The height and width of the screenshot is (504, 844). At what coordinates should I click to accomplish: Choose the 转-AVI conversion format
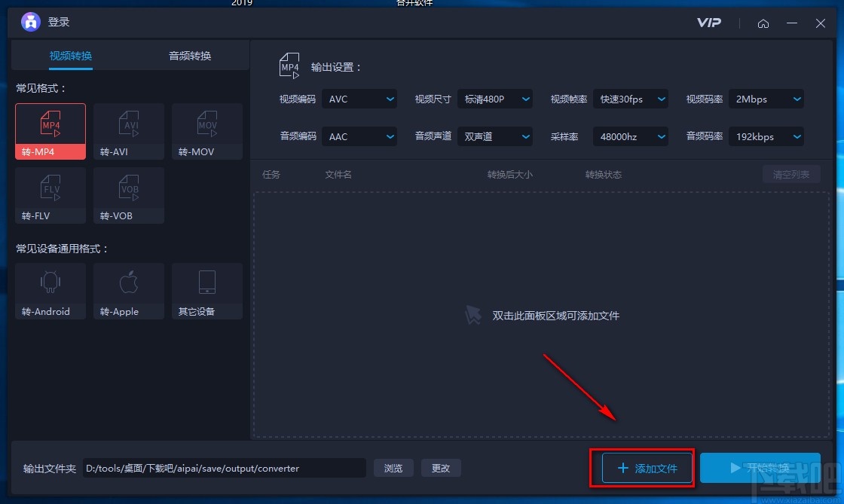coord(128,130)
